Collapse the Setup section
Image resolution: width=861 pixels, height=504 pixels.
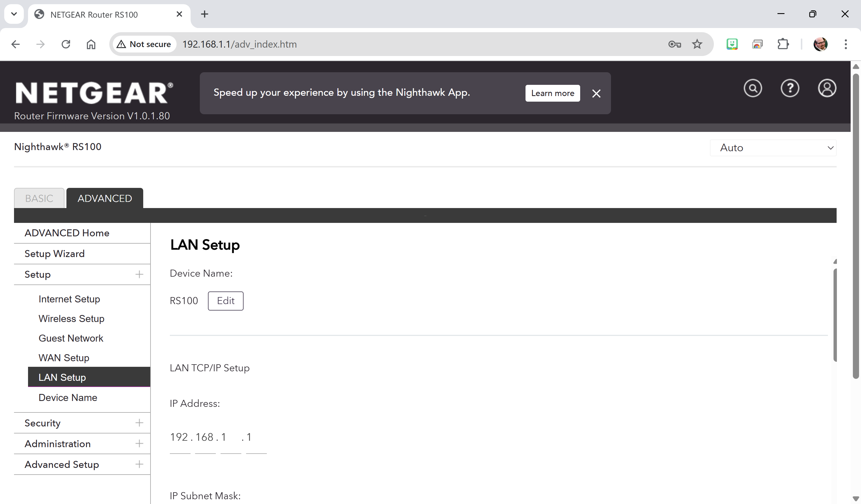click(139, 274)
